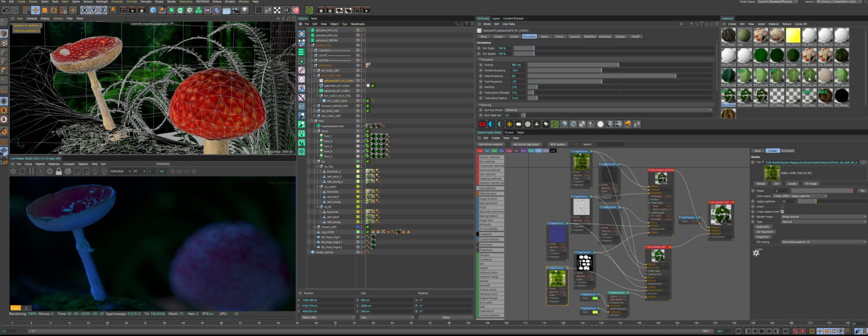
Task: Click the red record keyframe button
Action: pos(795,331)
